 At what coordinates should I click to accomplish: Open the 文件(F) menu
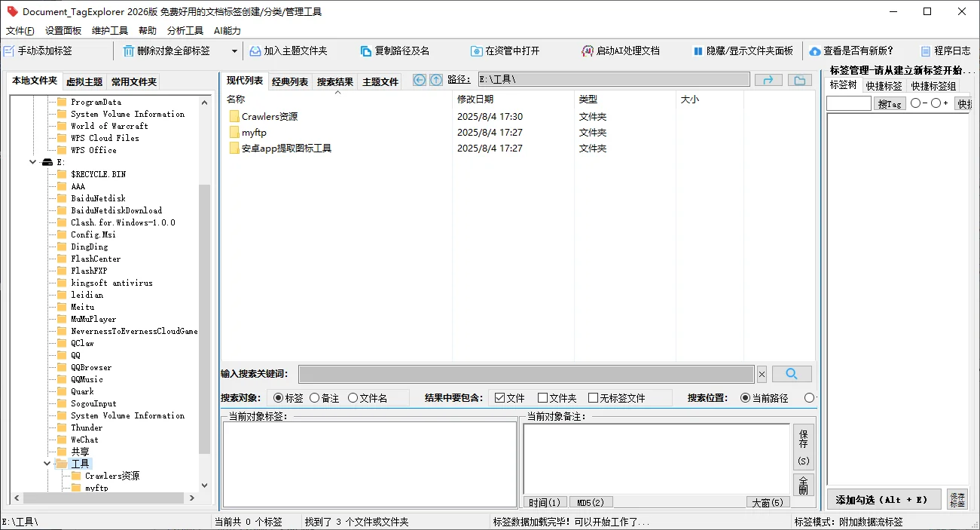pos(20,31)
